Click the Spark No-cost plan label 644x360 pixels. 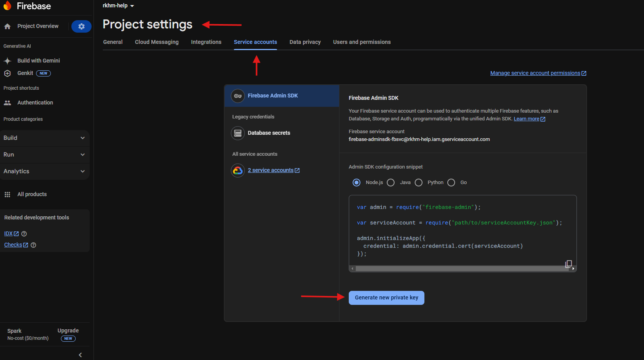pos(28,334)
